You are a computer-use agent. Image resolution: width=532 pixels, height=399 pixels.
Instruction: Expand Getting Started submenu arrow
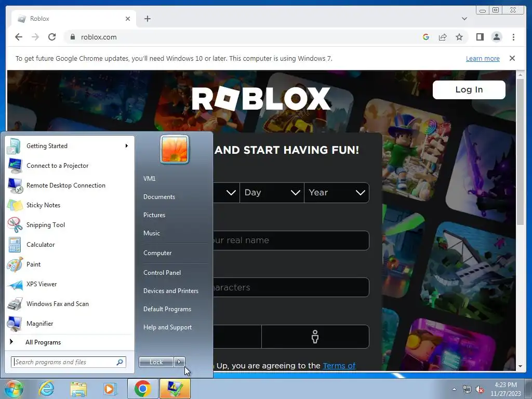pos(127,146)
